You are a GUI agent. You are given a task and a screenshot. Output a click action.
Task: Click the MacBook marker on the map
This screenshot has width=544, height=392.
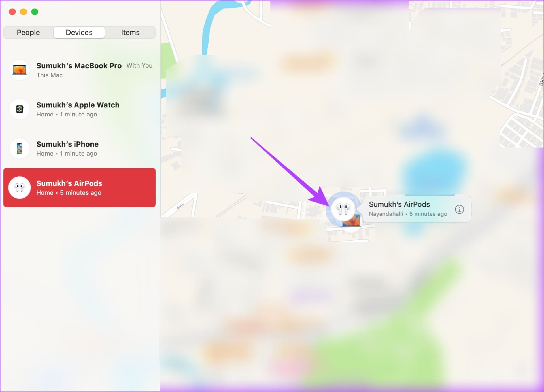pos(351,221)
